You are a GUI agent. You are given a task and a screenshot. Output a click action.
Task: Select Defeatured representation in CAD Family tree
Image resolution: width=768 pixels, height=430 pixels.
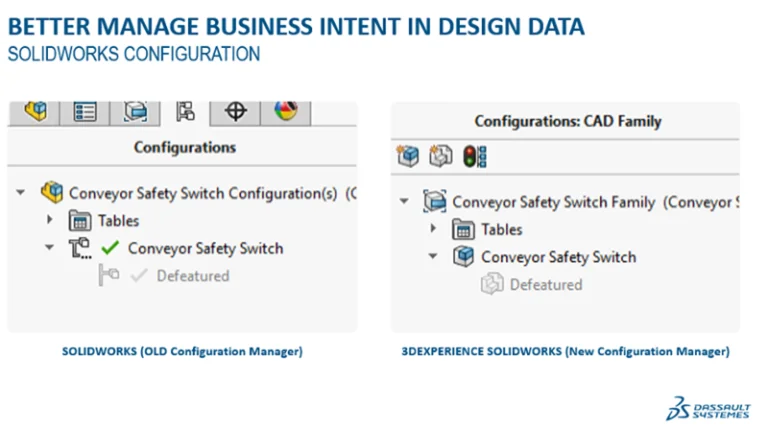pyautogui.click(x=545, y=284)
